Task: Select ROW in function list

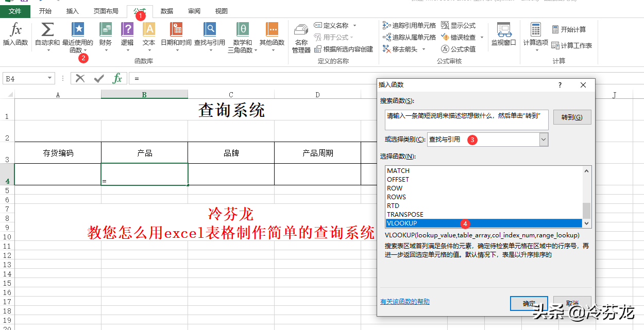Action: click(484, 188)
